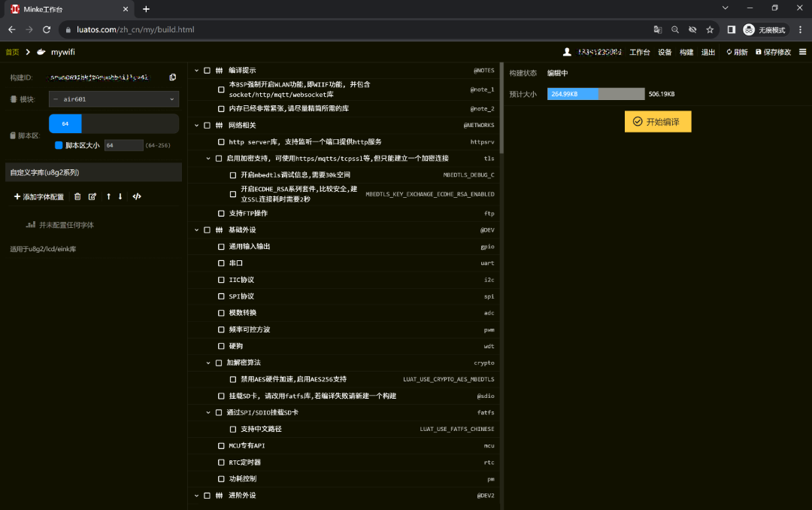Enable the 串口 uart checkbox
This screenshot has height=510, width=812.
click(221, 263)
